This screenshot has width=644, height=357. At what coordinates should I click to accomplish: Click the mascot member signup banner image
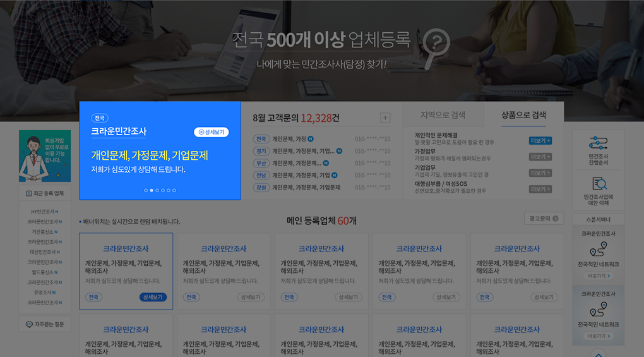pos(45,156)
